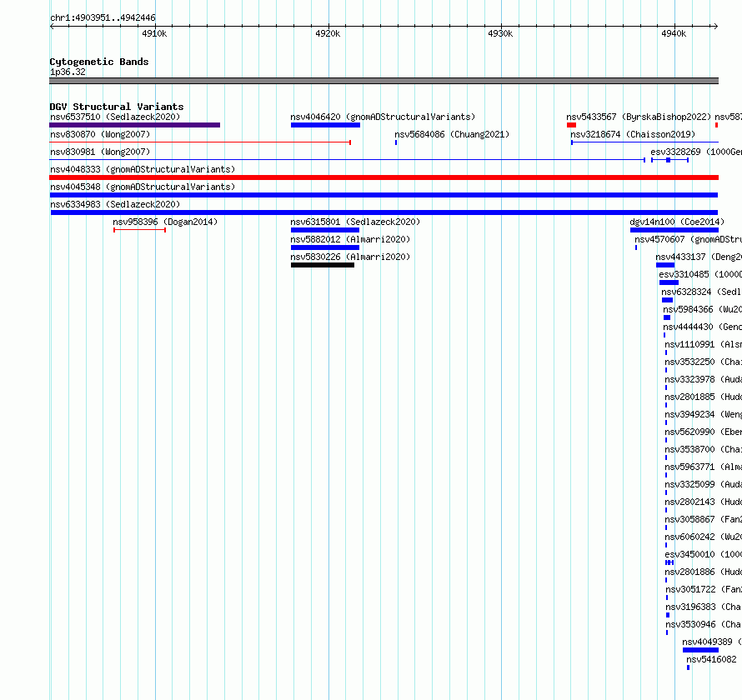
Task: Open the nsv3530946 variant label
Action: click(704, 624)
